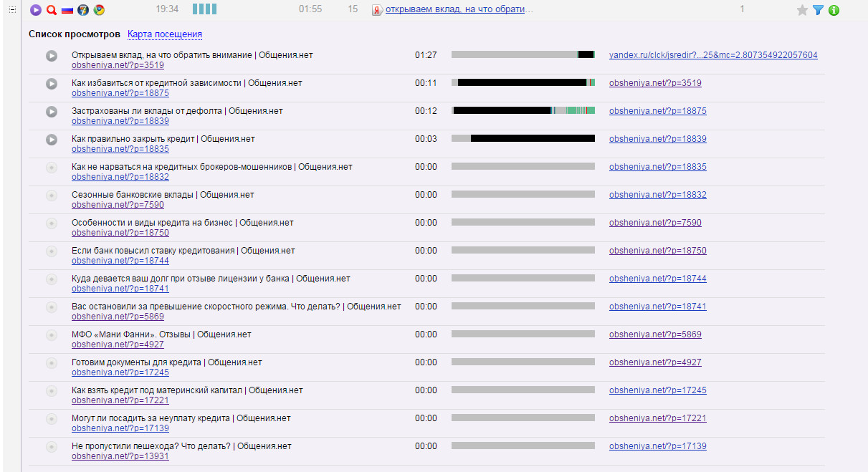The image size is (868, 472).
Task: Click the Chrome browser icon
Action: pos(99,10)
